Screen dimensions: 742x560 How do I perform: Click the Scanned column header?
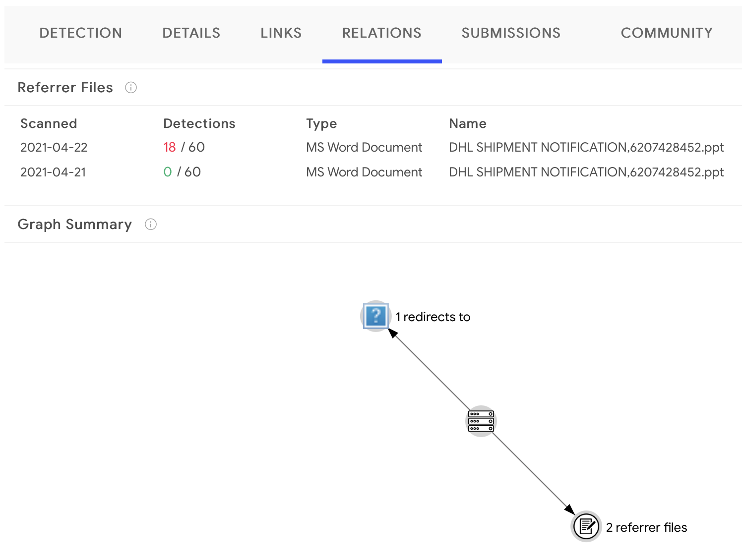(49, 123)
